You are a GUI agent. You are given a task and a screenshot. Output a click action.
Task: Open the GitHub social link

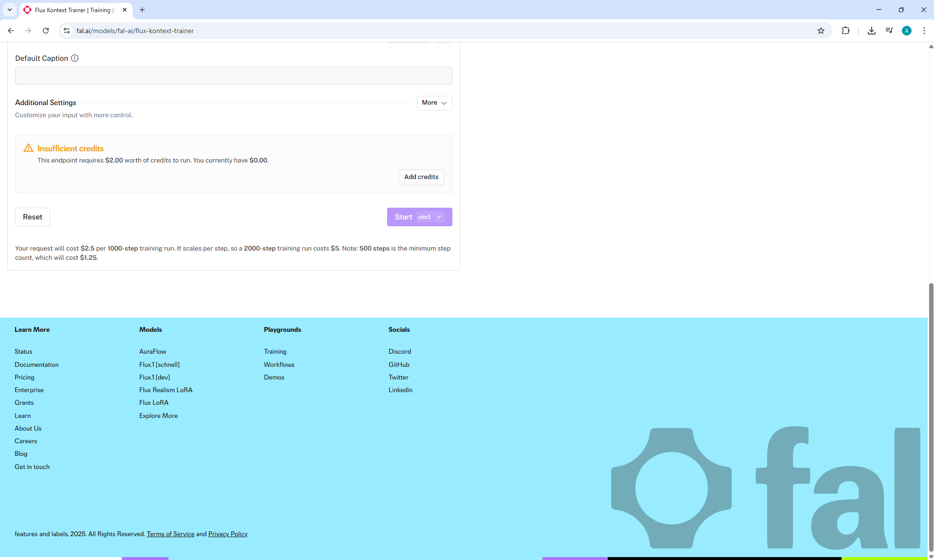[x=399, y=364]
